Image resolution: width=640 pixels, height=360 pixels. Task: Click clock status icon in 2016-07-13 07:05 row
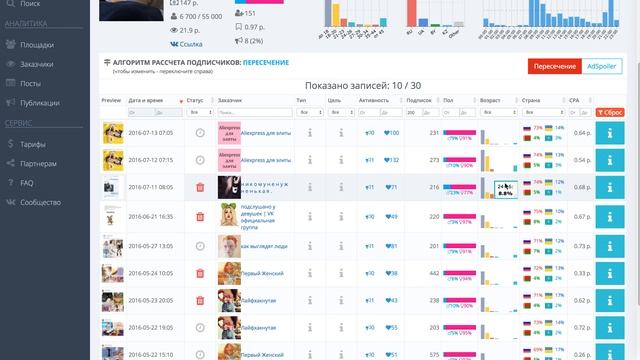click(200, 133)
